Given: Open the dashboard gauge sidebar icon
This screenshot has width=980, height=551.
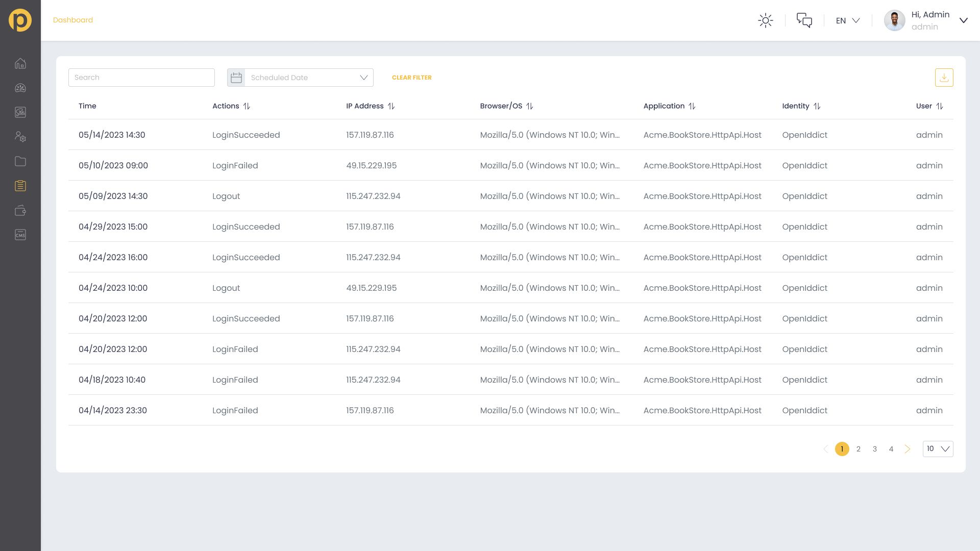Looking at the screenshot, I should click(x=20, y=88).
